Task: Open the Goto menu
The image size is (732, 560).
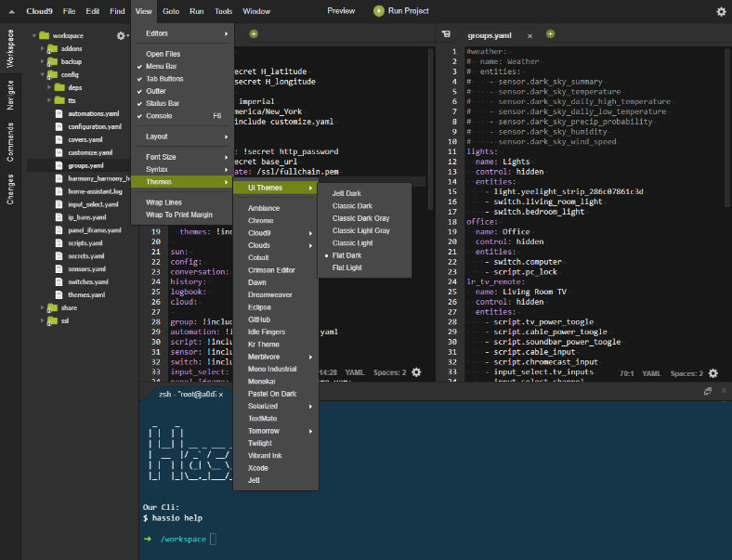Action: click(171, 11)
